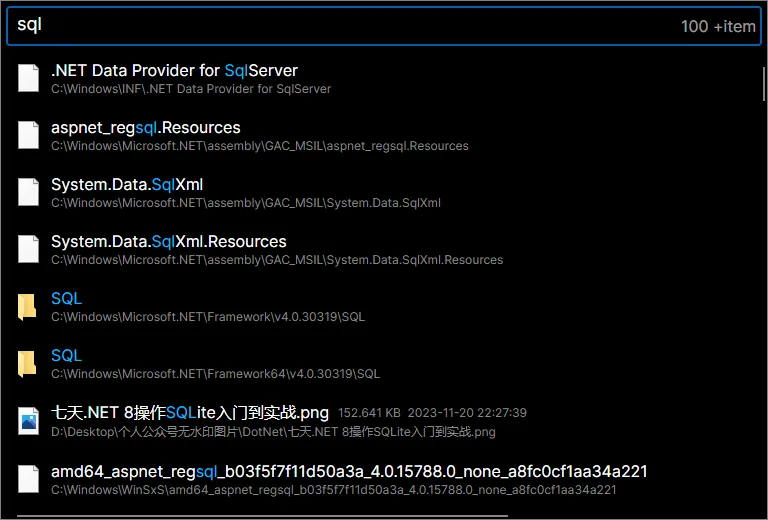Click path C:\Windows\WinSxS\amd64_aspnet_regsql
Viewport: 768px width, 520px height.
coord(334,490)
